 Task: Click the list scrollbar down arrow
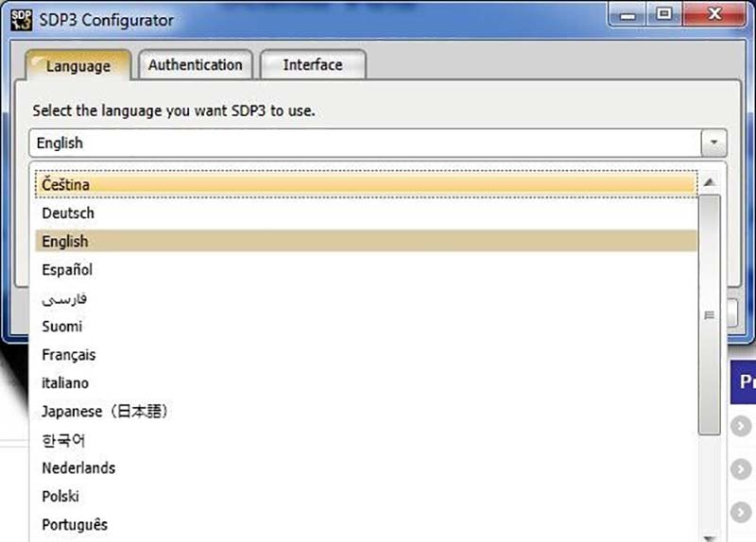pyautogui.click(x=710, y=538)
